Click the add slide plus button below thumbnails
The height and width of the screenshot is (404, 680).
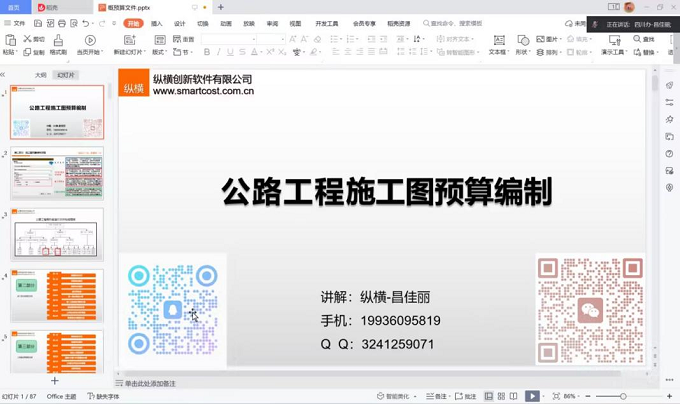[x=55, y=381]
